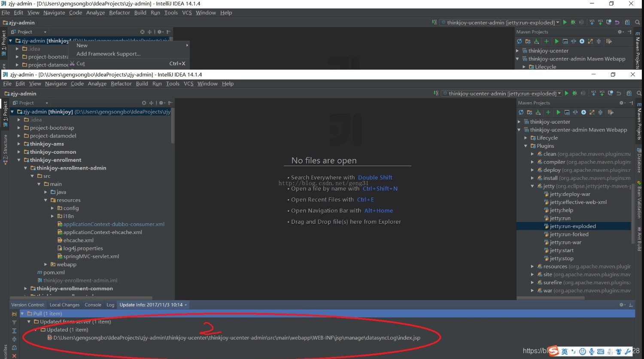The image size is (644, 359).
Task: Click the Debug bug icon in front window toolbar
Action: coord(575,93)
